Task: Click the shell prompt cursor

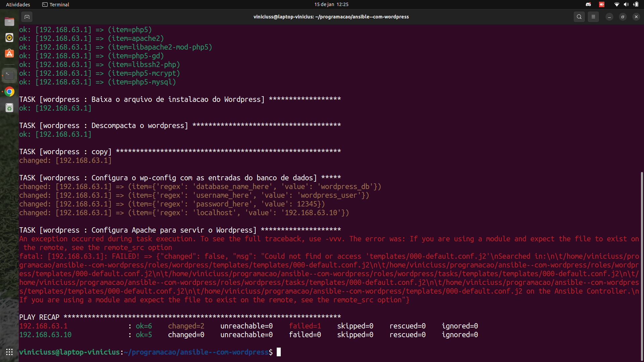Action: [279, 352]
